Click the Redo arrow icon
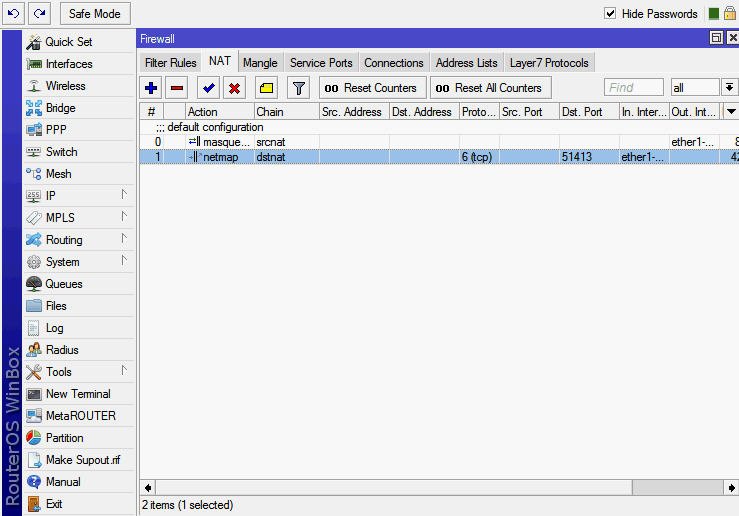 [x=40, y=13]
